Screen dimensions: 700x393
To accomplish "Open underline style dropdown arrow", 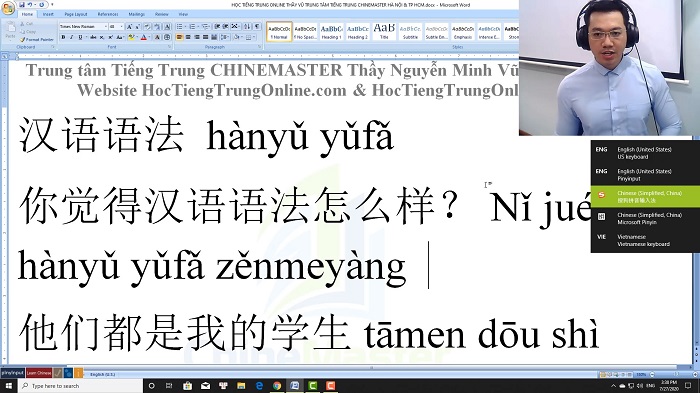I will (x=86, y=37).
